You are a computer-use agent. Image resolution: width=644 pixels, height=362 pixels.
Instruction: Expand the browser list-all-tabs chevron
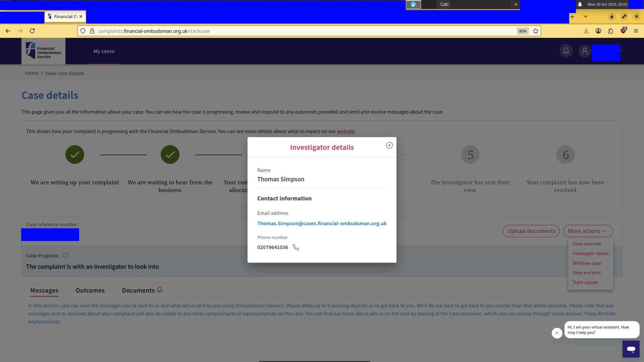pyautogui.click(x=585, y=16)
